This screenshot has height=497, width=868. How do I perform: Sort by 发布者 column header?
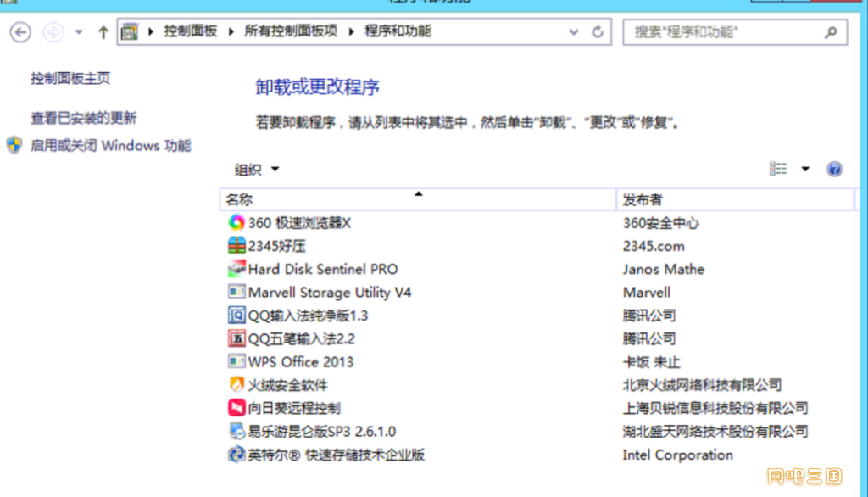click(735, 199)
